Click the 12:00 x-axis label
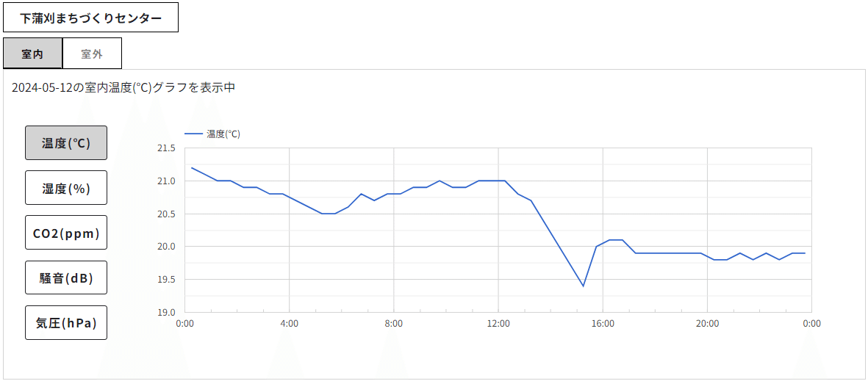This screenshot has width=868, height=381. (498, 323)
